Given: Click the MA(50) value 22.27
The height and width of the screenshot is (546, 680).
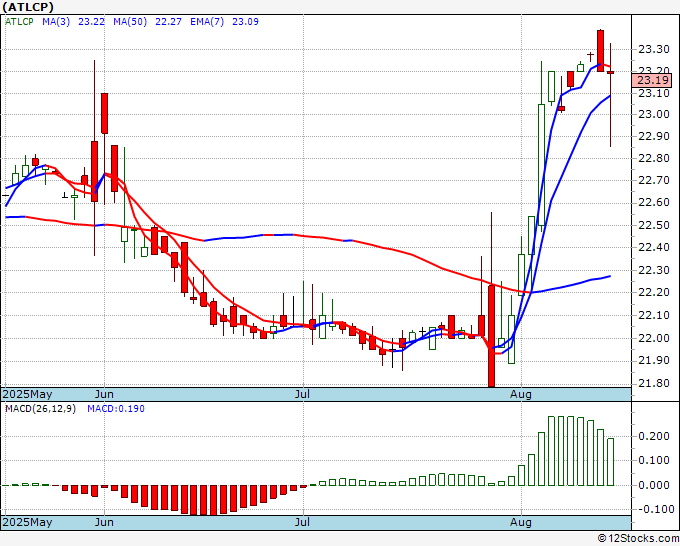Looking at the screenshot, I should coord(168,22).
